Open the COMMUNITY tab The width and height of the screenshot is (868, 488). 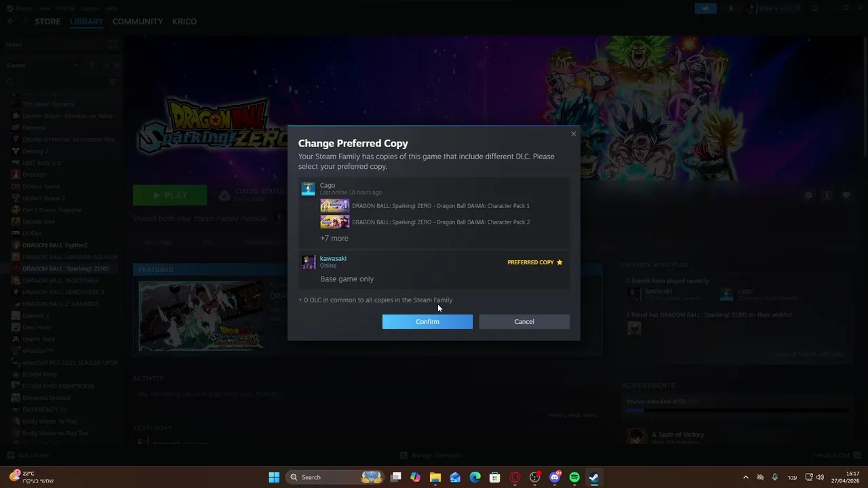pos(138,22)
